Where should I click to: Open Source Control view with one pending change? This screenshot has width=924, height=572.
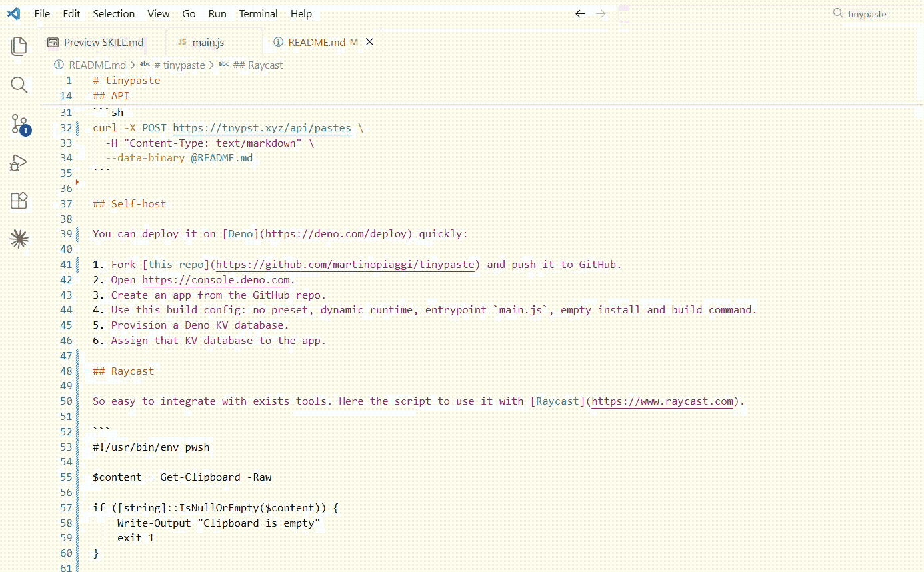[x=20, y=125]
